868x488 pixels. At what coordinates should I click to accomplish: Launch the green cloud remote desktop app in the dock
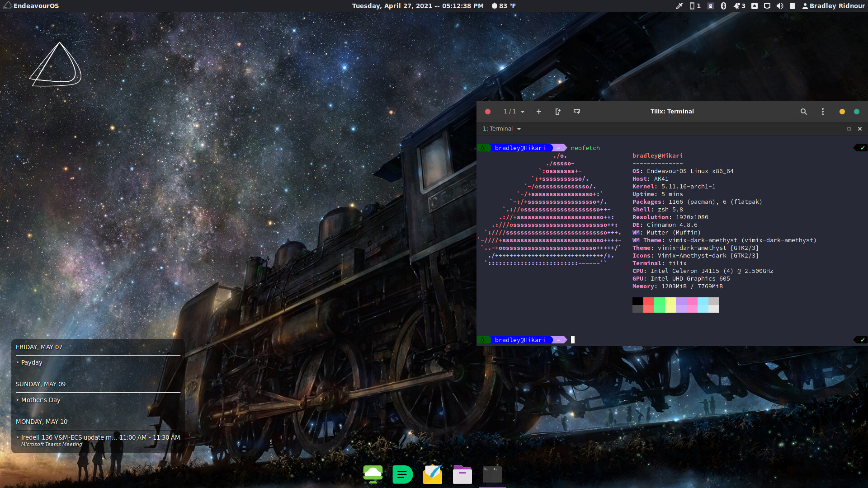(x=373, y=474)
